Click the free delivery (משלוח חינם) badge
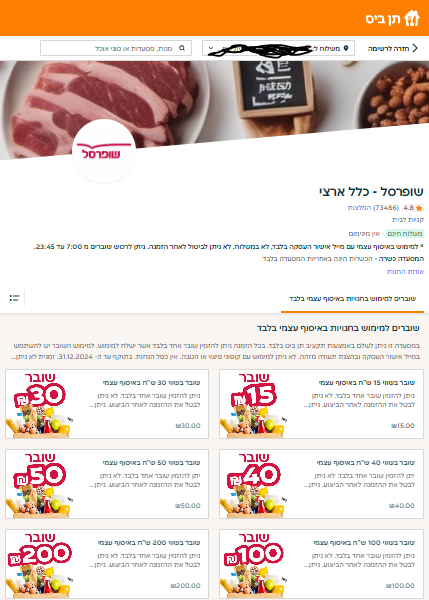This screenshot has width=429, height=600. point(405,233)
